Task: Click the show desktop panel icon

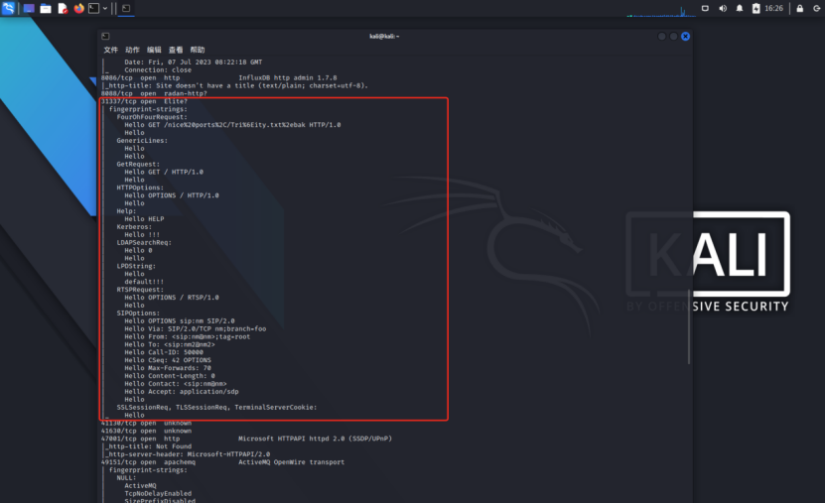Action: point(29,8)
